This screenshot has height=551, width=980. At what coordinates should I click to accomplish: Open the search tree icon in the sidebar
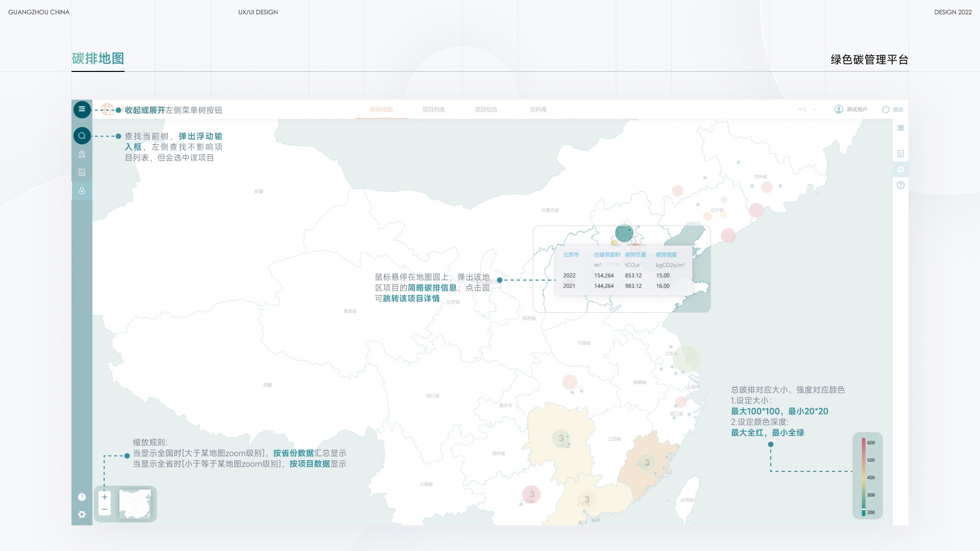point(82,136)
